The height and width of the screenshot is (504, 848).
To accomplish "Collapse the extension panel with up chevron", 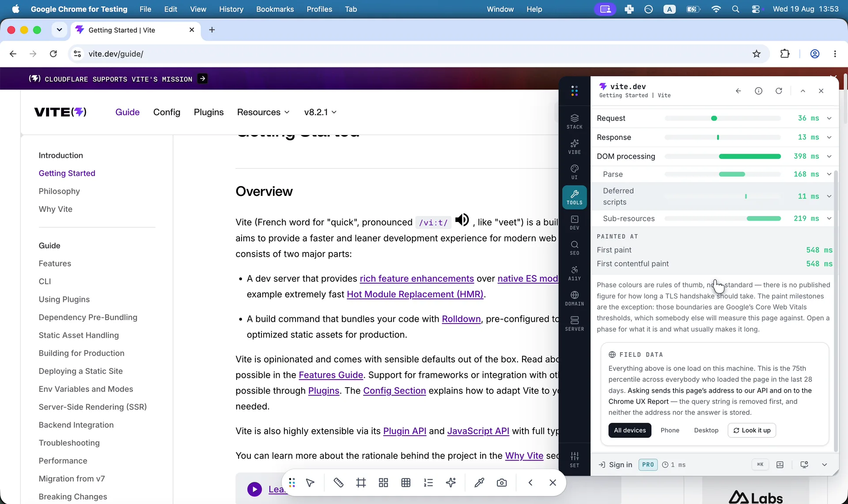I will (x=803, y=91).
